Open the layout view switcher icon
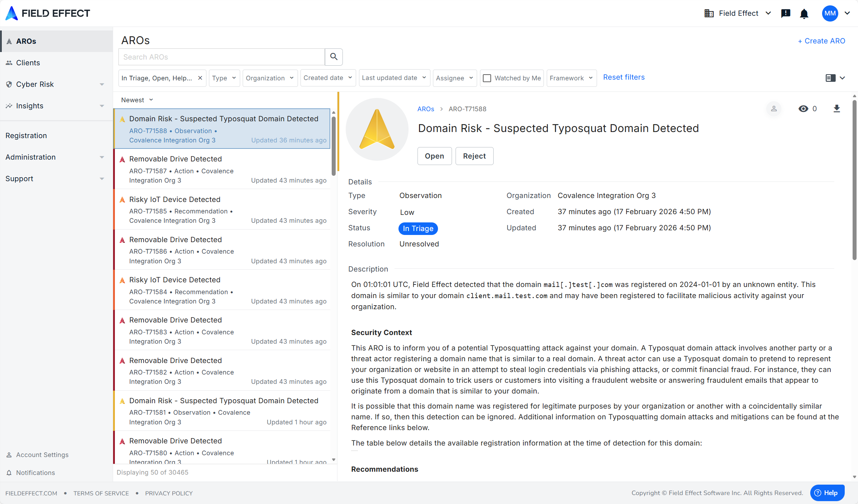 pyautogui.click(x=835, y=78)
